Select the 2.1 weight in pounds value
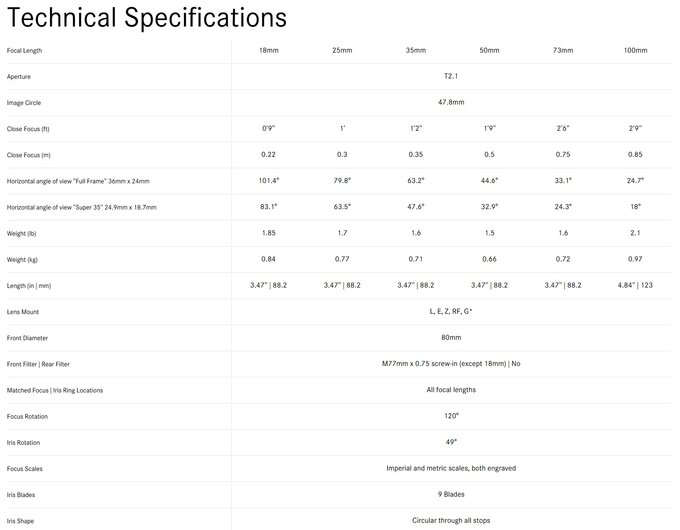 635,233
